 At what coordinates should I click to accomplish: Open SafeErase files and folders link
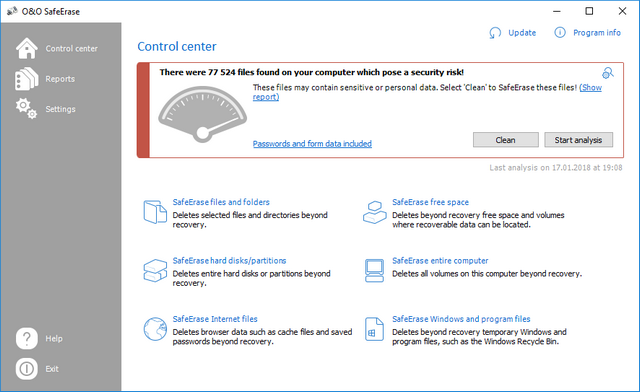221,202
